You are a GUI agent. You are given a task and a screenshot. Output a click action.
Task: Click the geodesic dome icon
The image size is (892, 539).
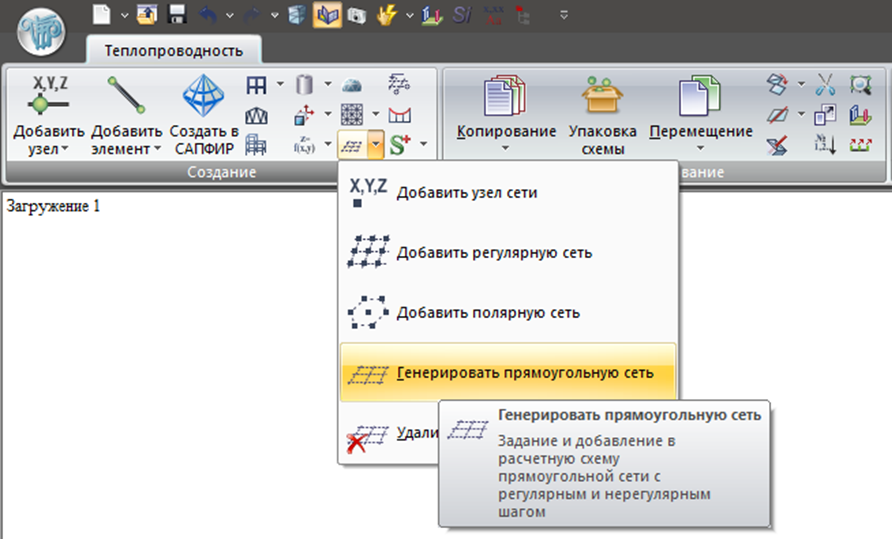pos(352,85)
